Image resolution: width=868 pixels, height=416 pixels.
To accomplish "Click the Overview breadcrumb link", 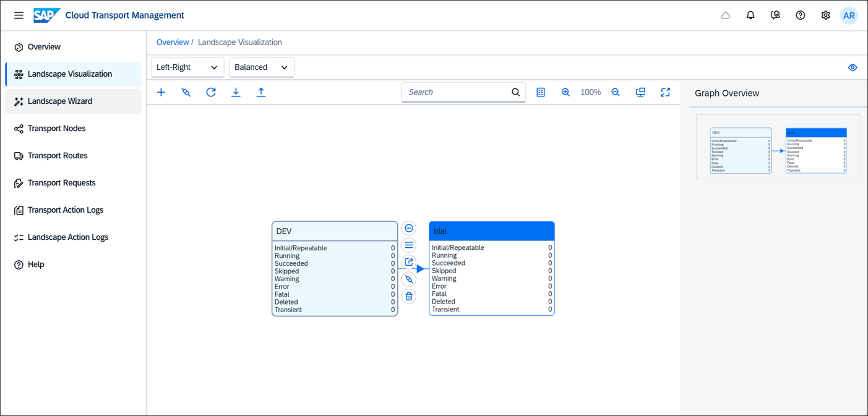I will [x=173, y=42].
